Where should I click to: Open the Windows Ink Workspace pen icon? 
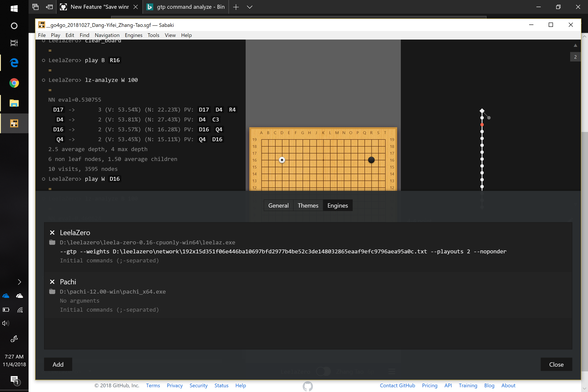(14, 339)
